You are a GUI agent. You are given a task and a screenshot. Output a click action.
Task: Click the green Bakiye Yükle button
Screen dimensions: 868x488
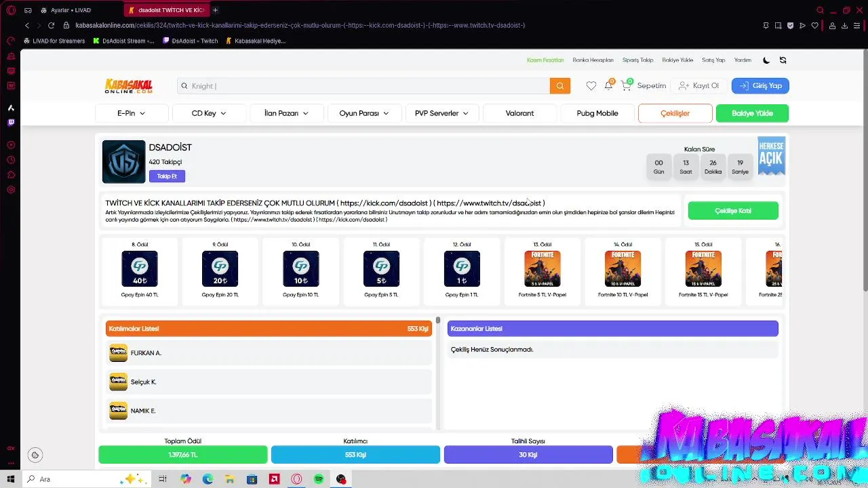(x=752, y=113)
